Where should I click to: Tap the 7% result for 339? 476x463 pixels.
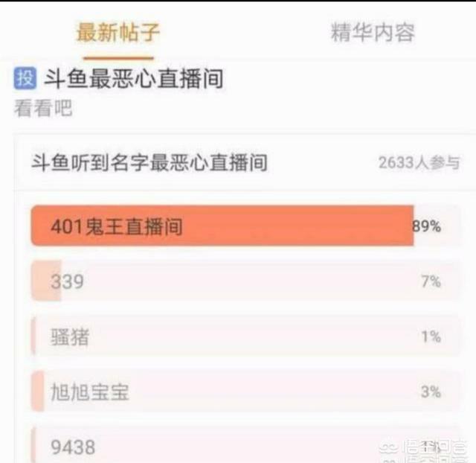(x=431, y=281)
